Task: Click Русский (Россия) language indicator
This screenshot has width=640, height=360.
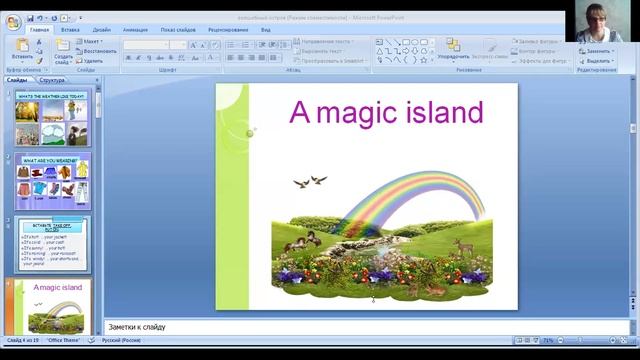Action: coord(121,340)
